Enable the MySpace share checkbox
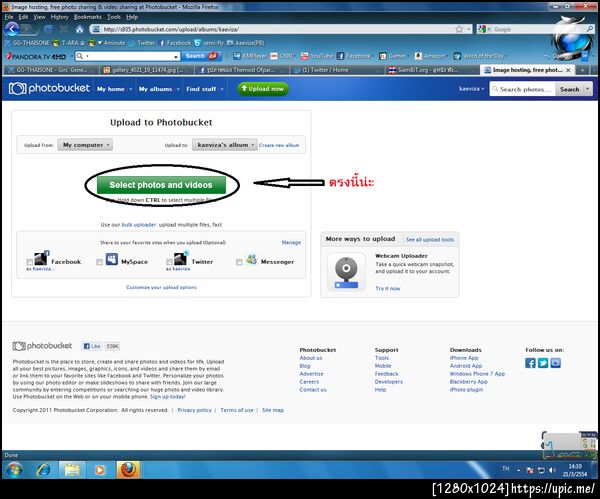The image size is (600, 499). coord(99,262)
